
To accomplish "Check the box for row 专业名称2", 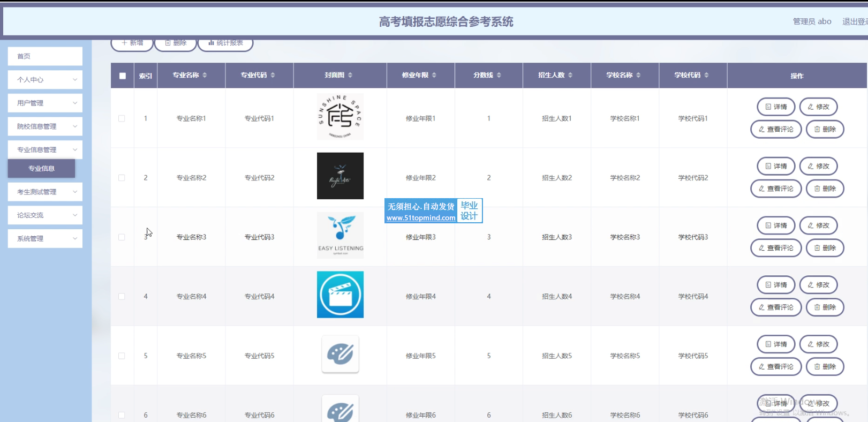I will (122, 178).
